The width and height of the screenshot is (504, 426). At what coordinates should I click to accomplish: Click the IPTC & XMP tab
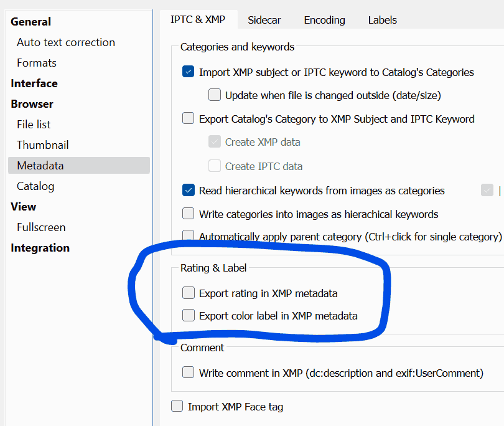198,20
